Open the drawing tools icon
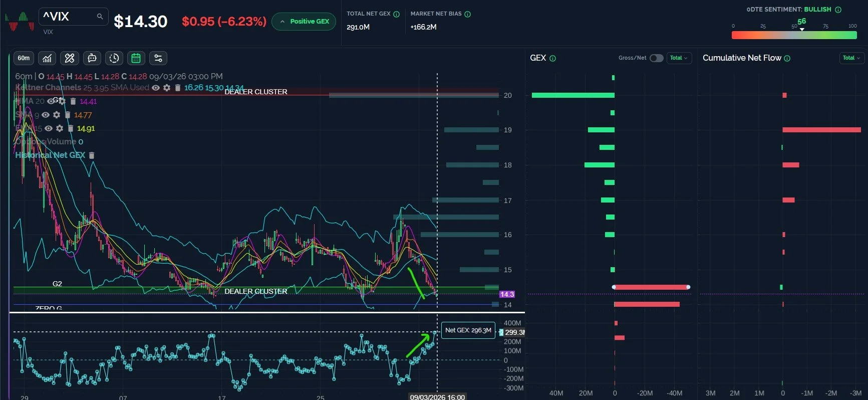This screenshot has height=400, width=868. [70, 58]
